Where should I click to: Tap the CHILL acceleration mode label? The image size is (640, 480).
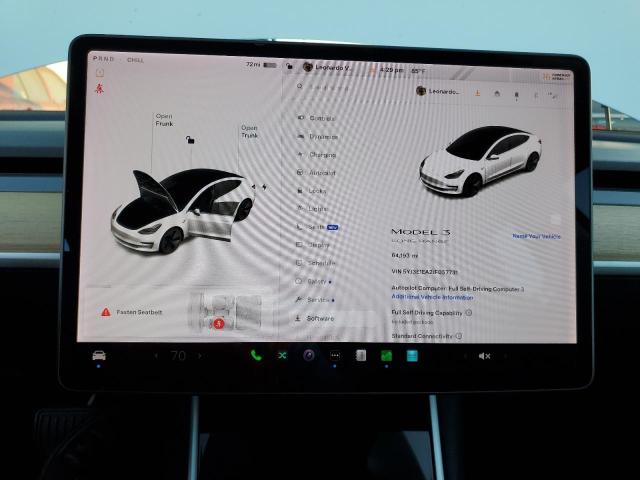click(136, 60)
